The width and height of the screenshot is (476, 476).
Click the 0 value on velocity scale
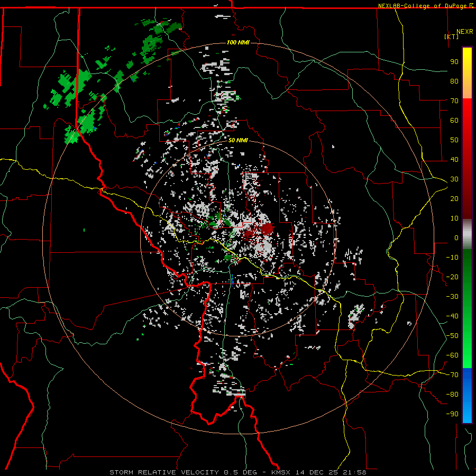(x=456, y=238)
